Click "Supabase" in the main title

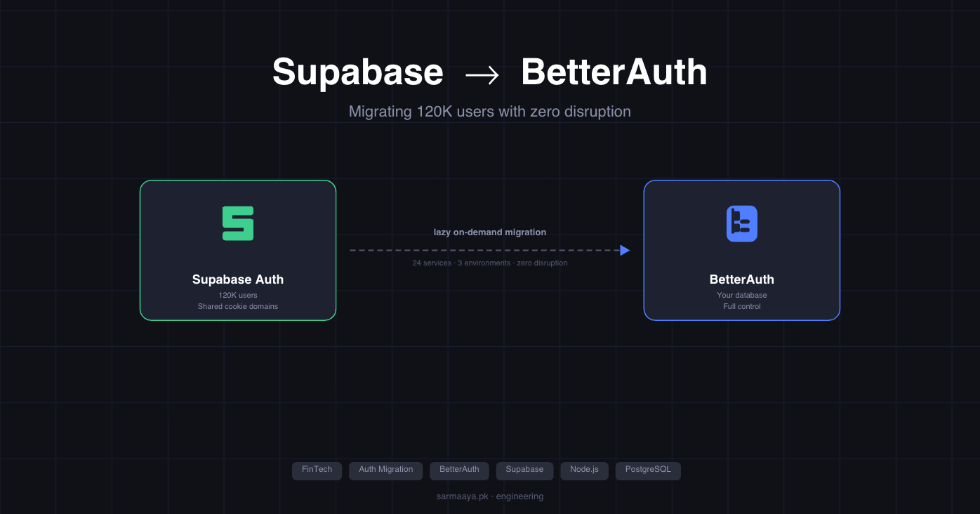click(x=358, y=72)
